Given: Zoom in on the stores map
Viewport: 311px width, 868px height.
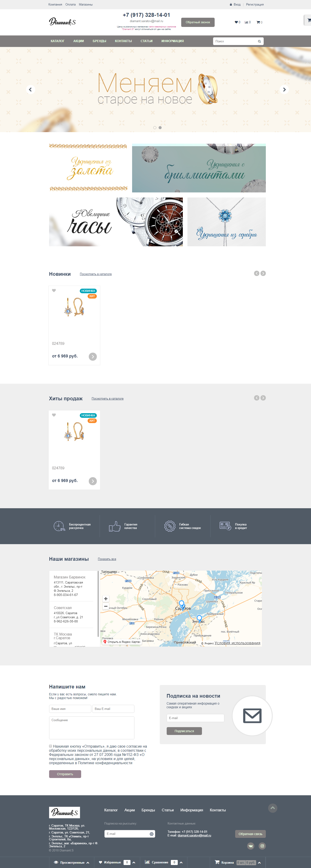Looking at the screenshot, I should tap(106, 599).
